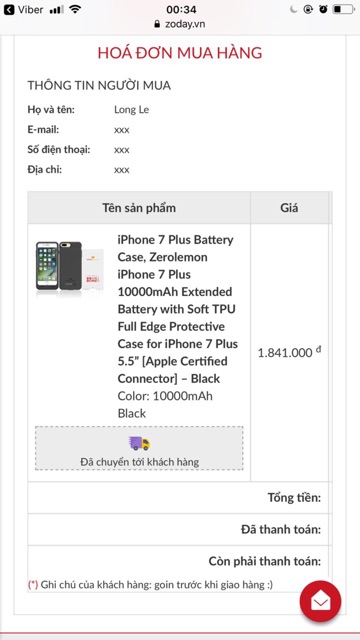Tap the red envelope chat button

[x=320, y=601]
